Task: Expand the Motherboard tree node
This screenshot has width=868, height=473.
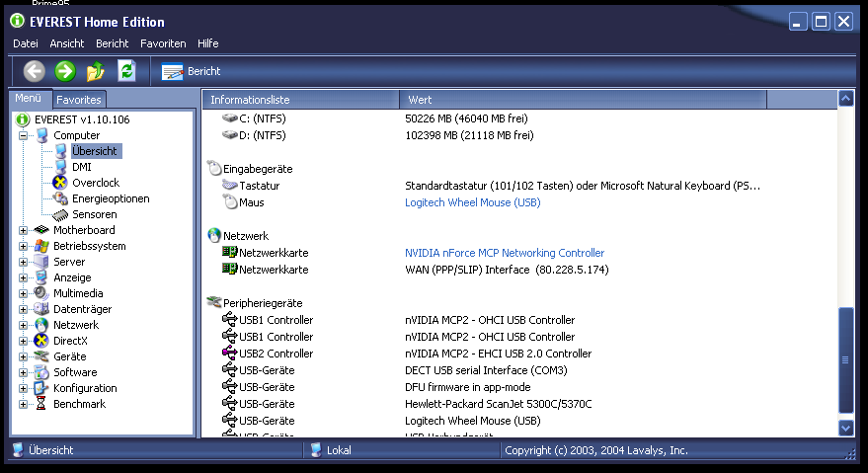Action: [x=23, y=230]
